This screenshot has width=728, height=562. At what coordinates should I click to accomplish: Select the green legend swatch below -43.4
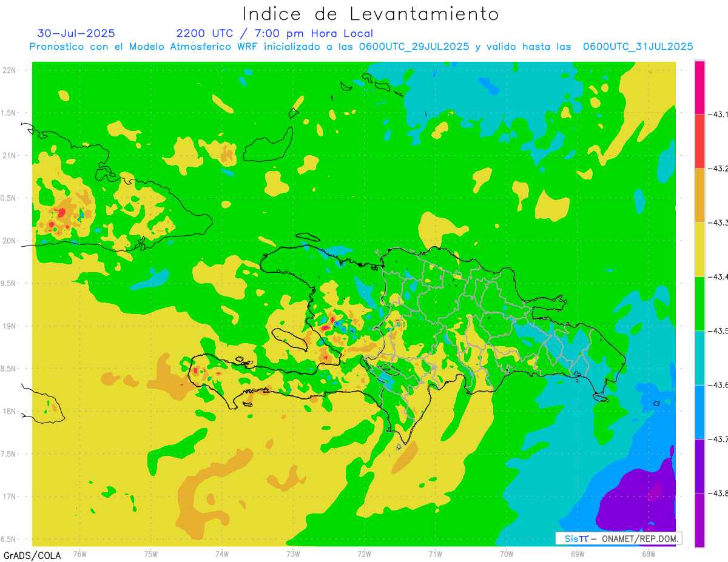point(699,303)
